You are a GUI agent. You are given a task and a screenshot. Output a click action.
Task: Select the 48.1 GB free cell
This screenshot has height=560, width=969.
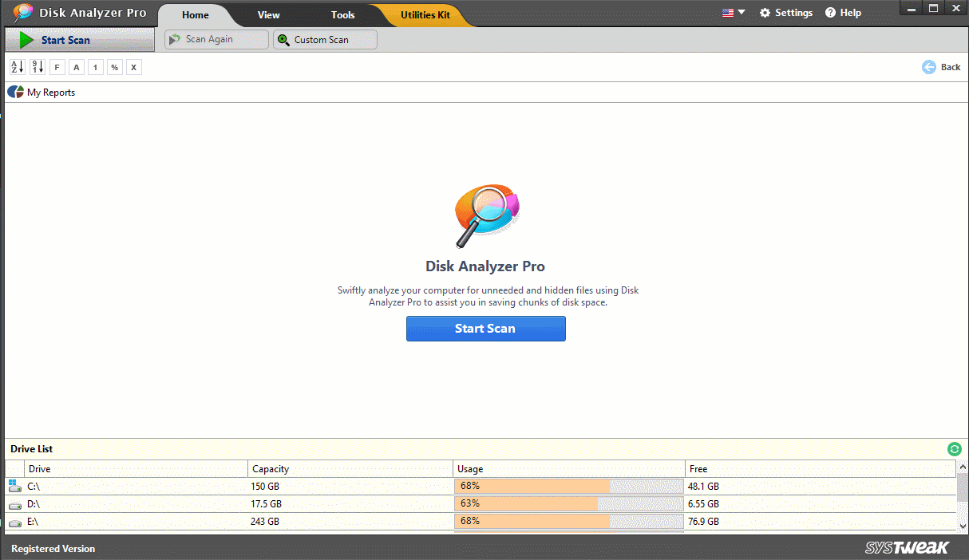click(821, 487)
